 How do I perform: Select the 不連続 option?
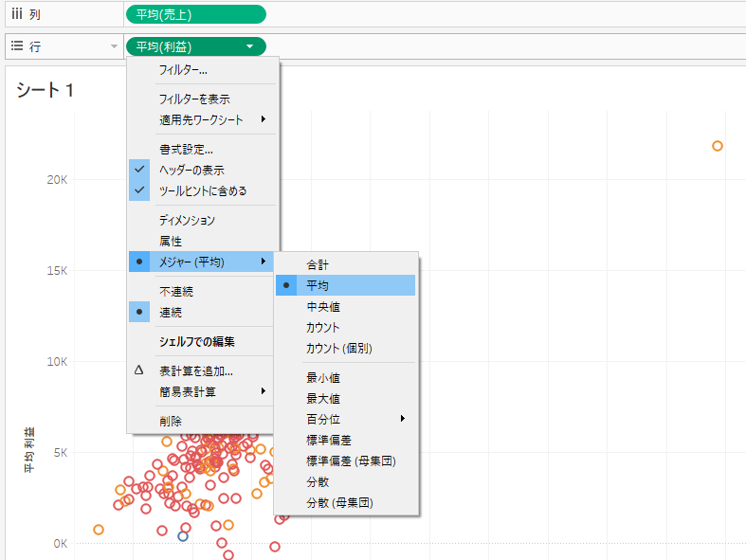pos(176,292)
